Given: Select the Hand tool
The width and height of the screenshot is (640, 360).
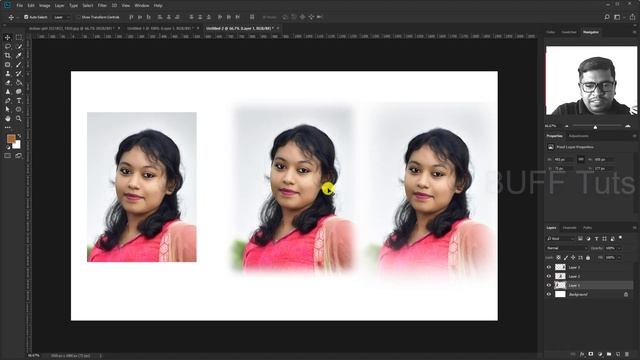Looking at the screenshot, I should tap(8, 118).
